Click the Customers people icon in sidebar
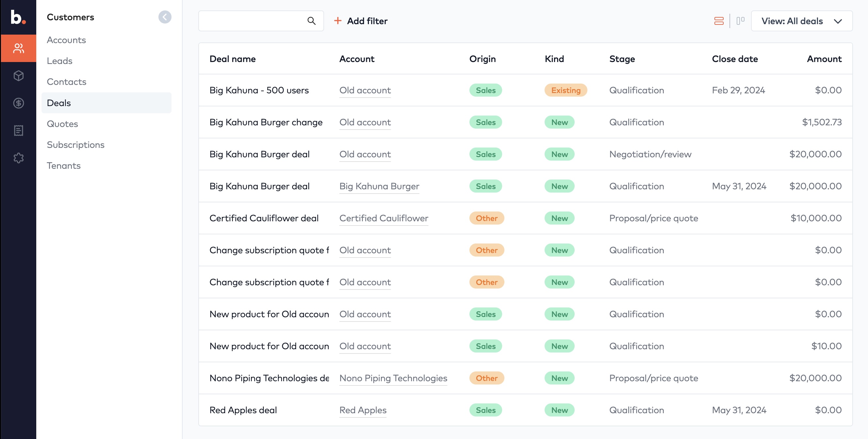 [19, 48]
